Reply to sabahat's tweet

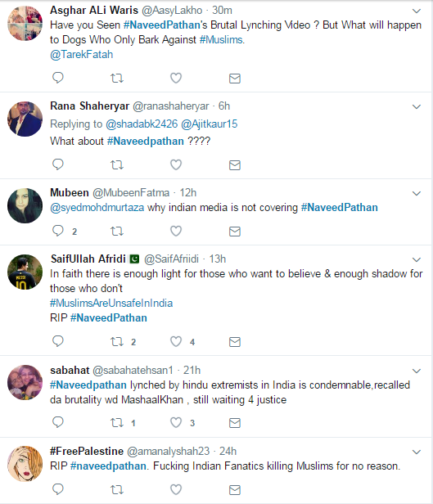tap(58, 422)
